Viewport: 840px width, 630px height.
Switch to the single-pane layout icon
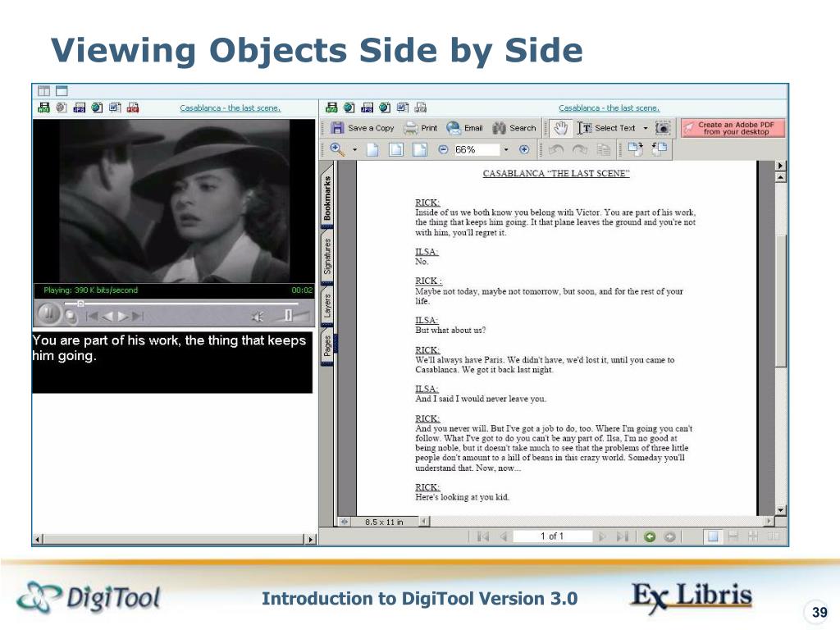click(x=62, y=90)
